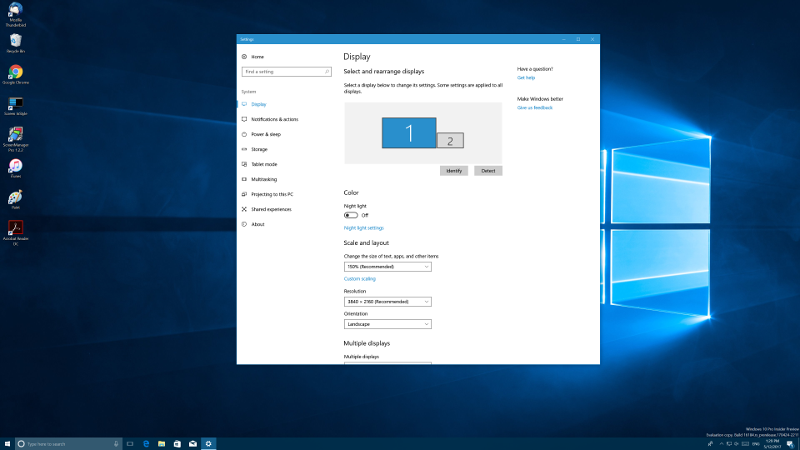
Task: Open the Mail taskbar icon
Action: click(193, 444)
